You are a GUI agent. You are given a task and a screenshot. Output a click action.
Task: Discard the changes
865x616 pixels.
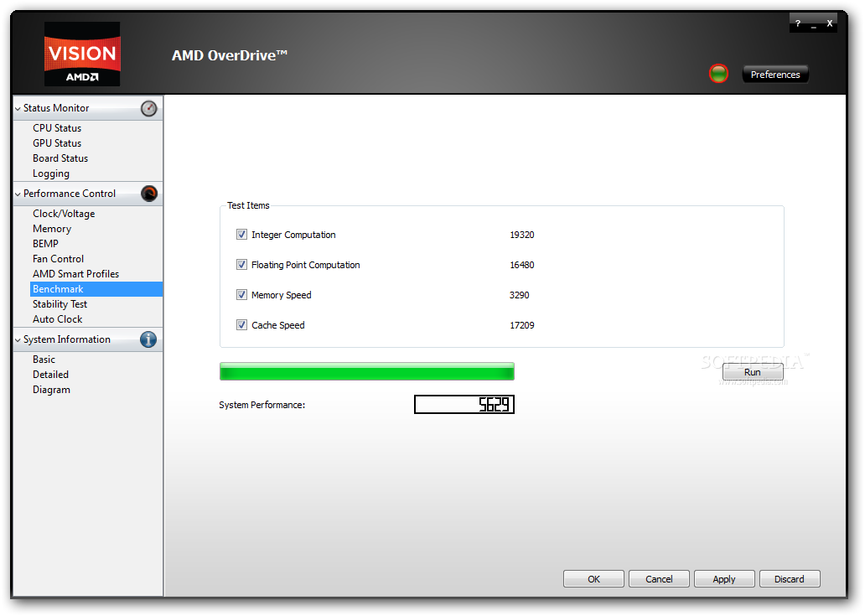click(790, 579)
